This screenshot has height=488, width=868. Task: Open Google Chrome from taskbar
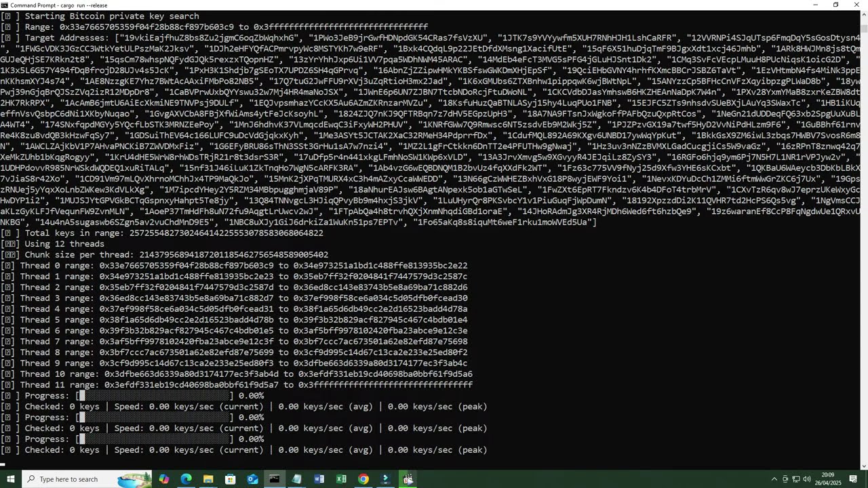pos(363,479)
